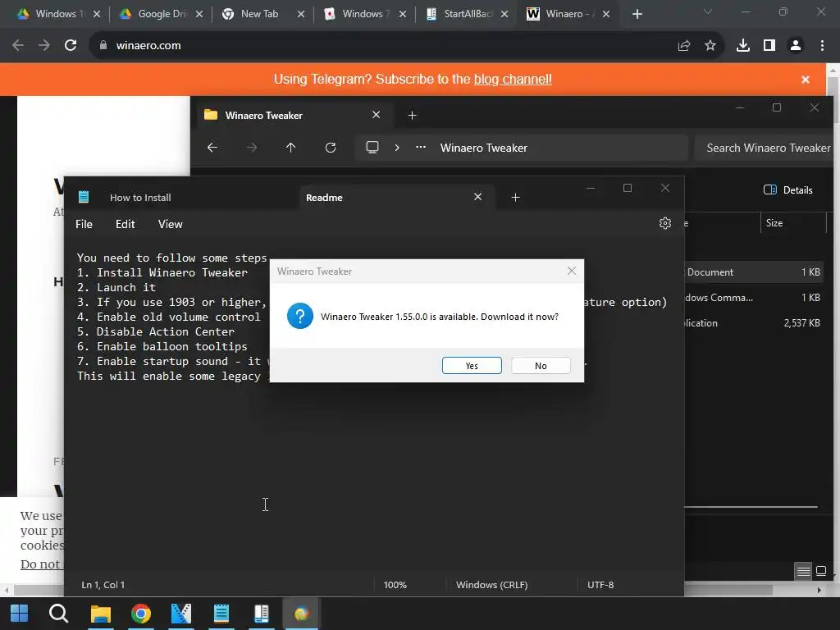The height and width of the screenshot is (630, 840).
Task: Open the Chrome three-dot menu
Action: pos(822,46)
